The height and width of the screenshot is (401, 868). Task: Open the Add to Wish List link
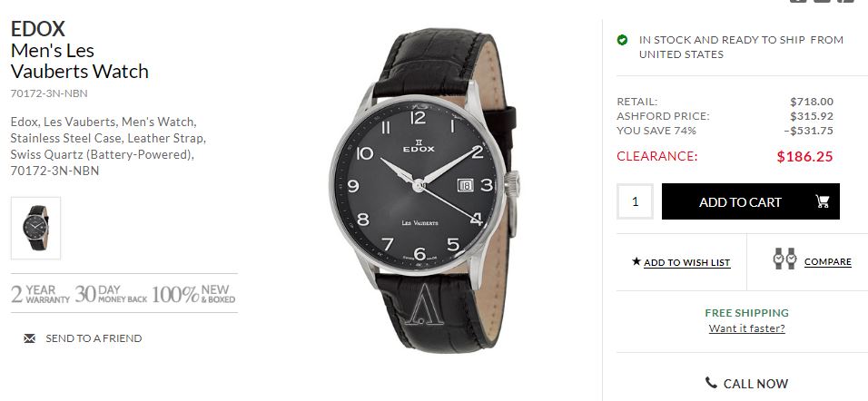click(x=686, y=262)
